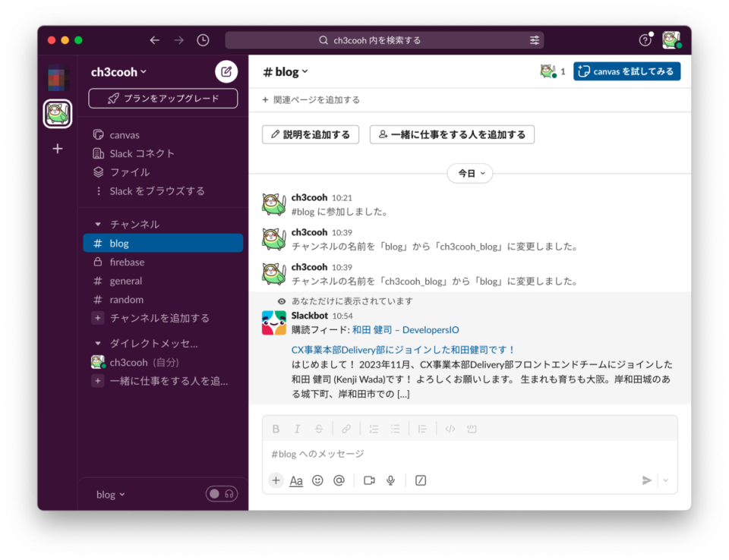The height and width of the screenshot is (560, 729).
Task: Open the 今日 date navigation dropdown
Action: (469, 173)
